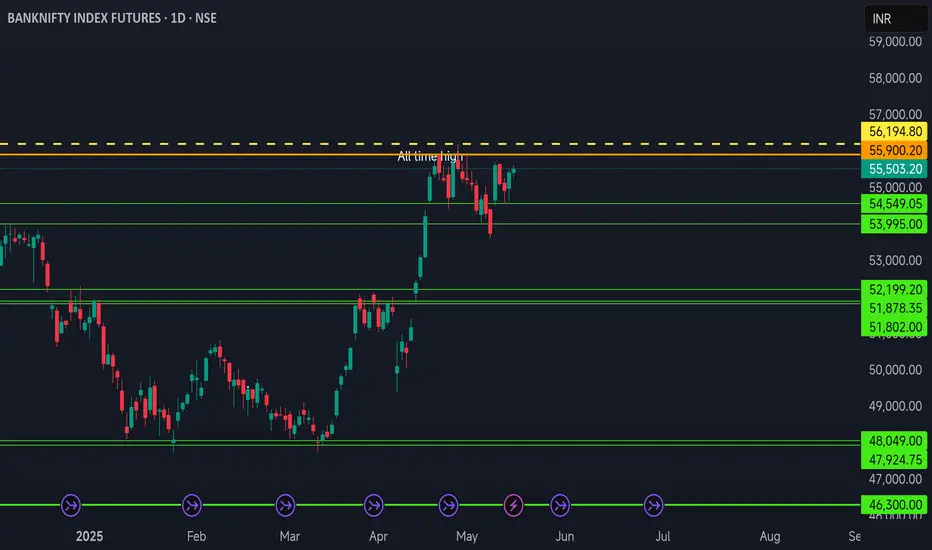Image resolution: width=932 pixels, height=550 pixels.
Task: Open the event marker above the Feb label
Action: (191, 505)
